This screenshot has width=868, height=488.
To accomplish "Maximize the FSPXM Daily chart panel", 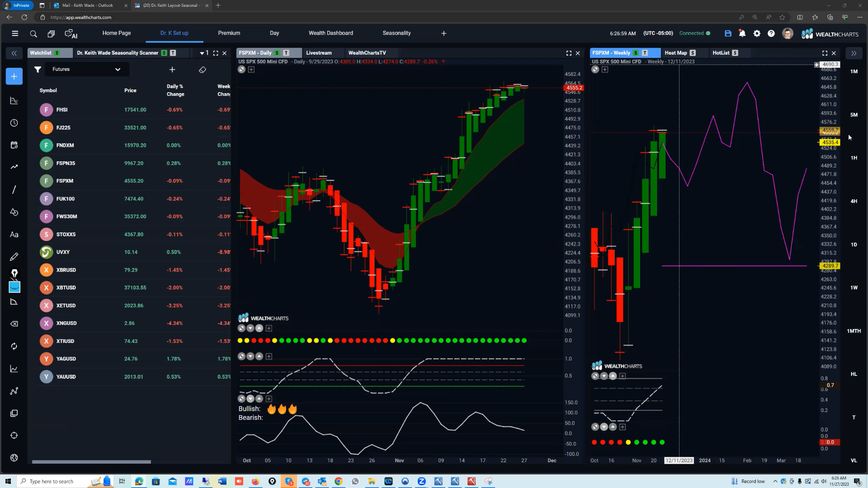I will 569,53.
